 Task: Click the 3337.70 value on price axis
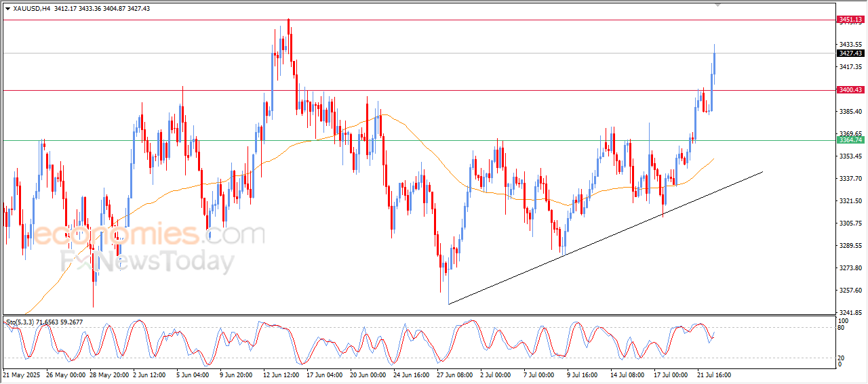click(850, 179)
